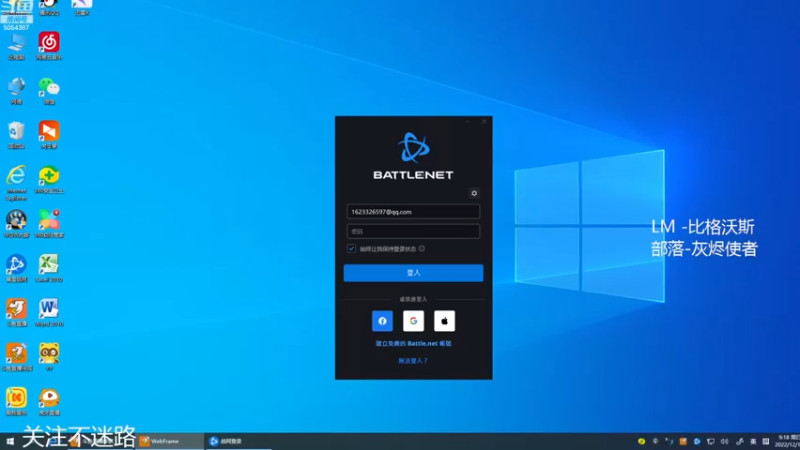
Task: Toggle the keep me logged in checkbox
Action: coord(351,248)
